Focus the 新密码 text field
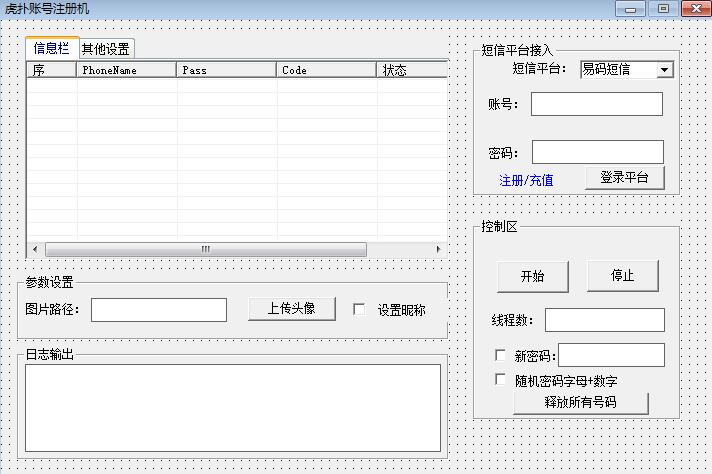The image size is (712, 474). coord(611,355)
